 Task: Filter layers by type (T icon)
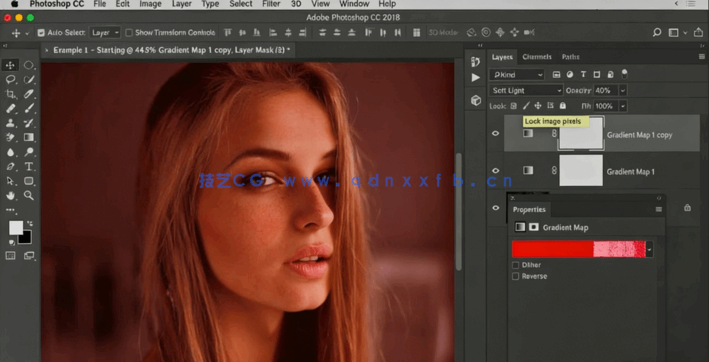(x=583, y=75)
